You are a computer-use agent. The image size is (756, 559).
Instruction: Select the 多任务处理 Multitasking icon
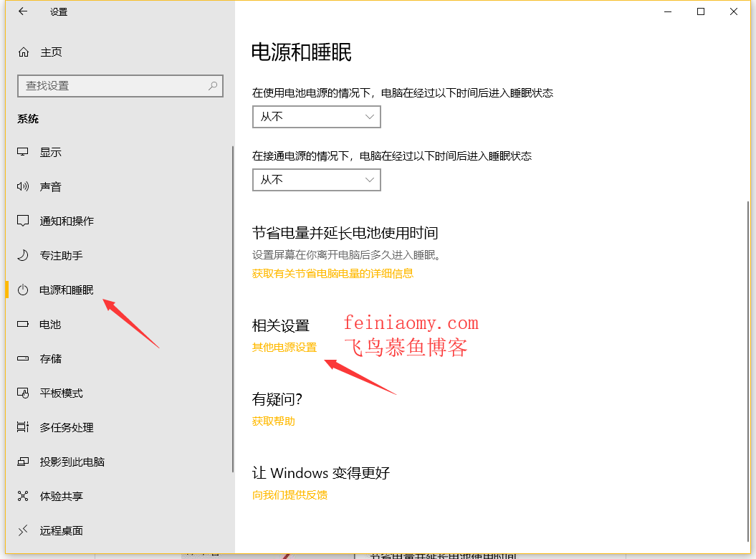point(22,427)
